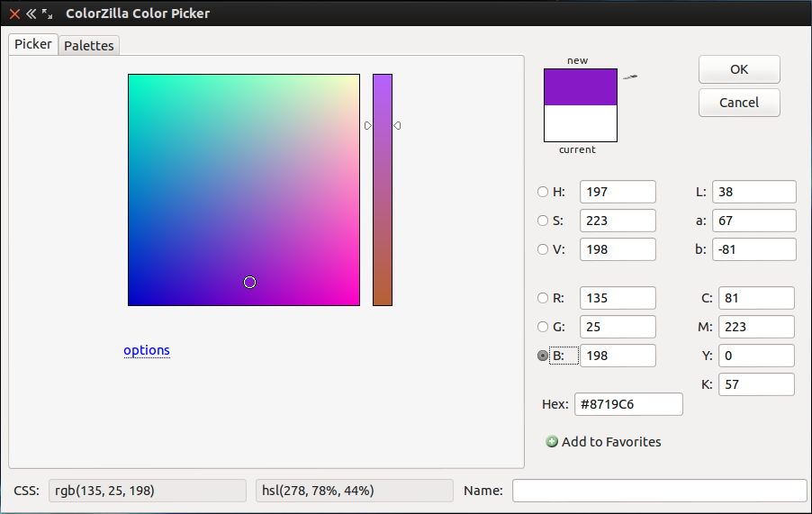Image resolution: width=812 pixels, height=514 pixels.
Task: Open the options link
Action: pos(147,350)
